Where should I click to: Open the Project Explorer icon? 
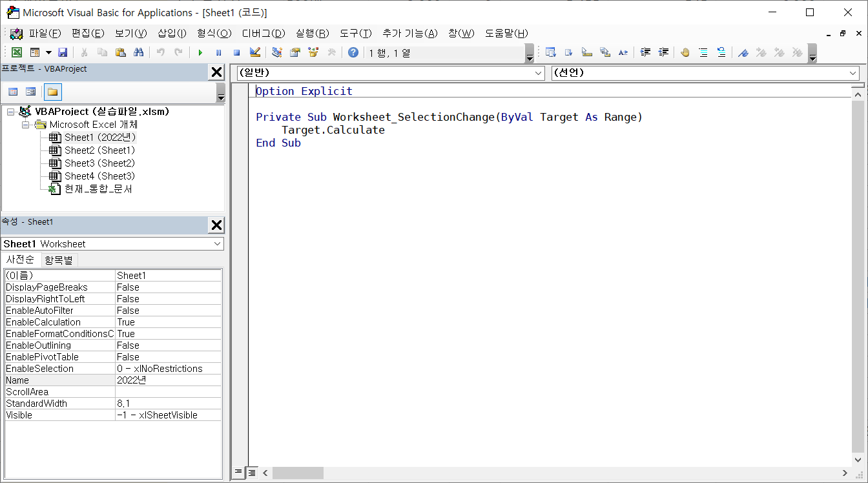point(277,52)
